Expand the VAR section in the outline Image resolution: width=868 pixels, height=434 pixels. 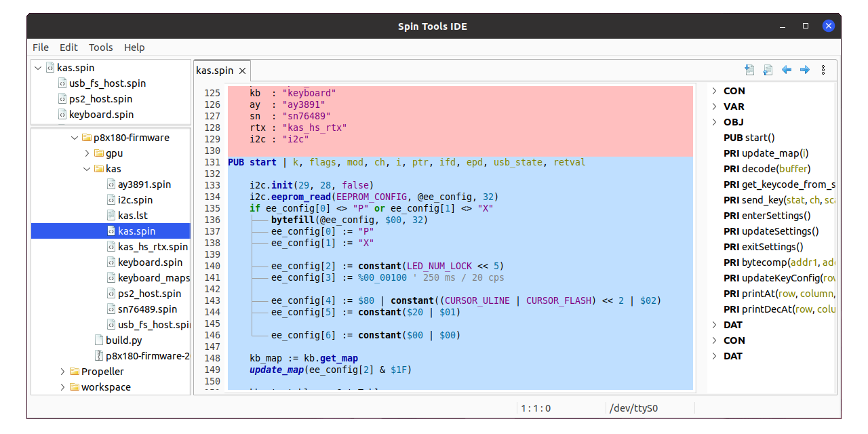(714, 106)
